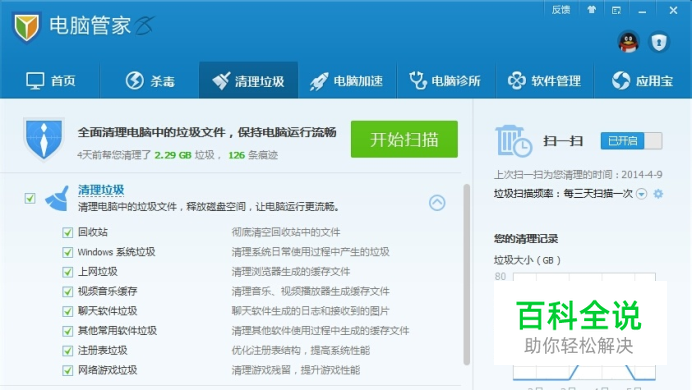Open the scan frequency dropdown arrow
The height and width of the screenshot is (390, 692).
click(642, 194)
